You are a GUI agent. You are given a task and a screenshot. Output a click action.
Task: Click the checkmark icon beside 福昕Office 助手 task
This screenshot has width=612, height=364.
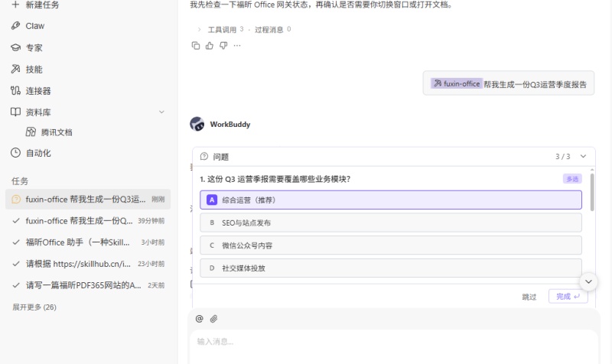tap(16, 242)
